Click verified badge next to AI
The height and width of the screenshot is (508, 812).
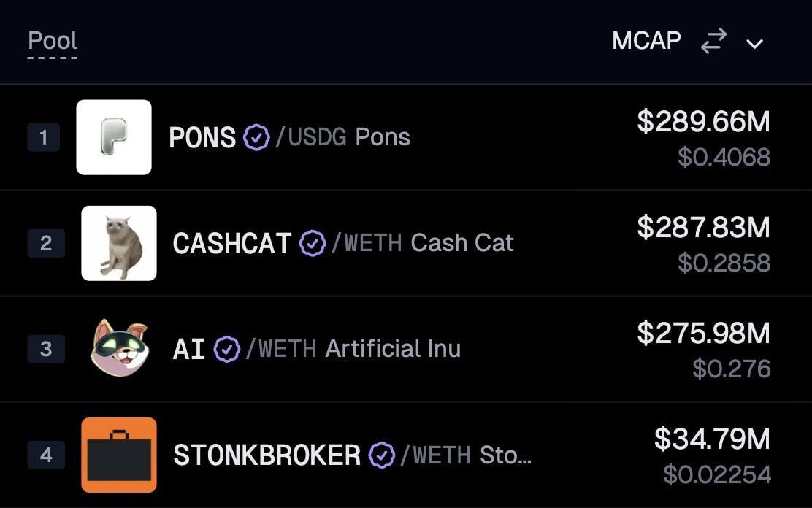tap(227, 349)
